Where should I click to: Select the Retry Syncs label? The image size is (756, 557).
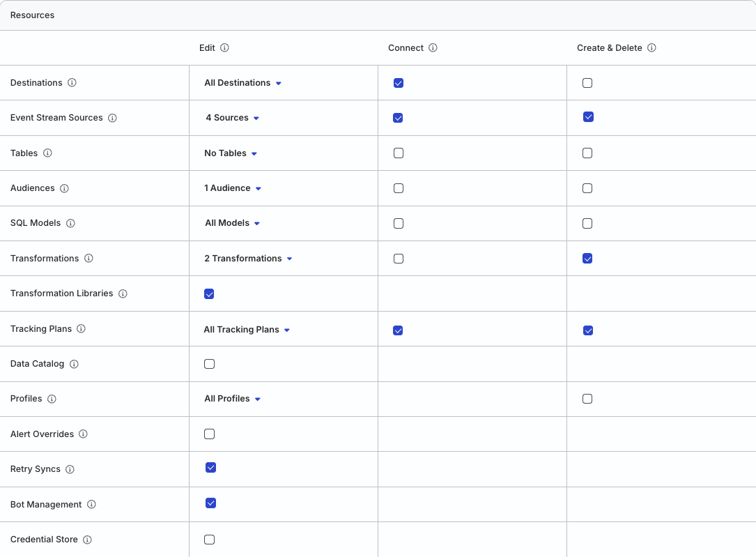(36, 469)
